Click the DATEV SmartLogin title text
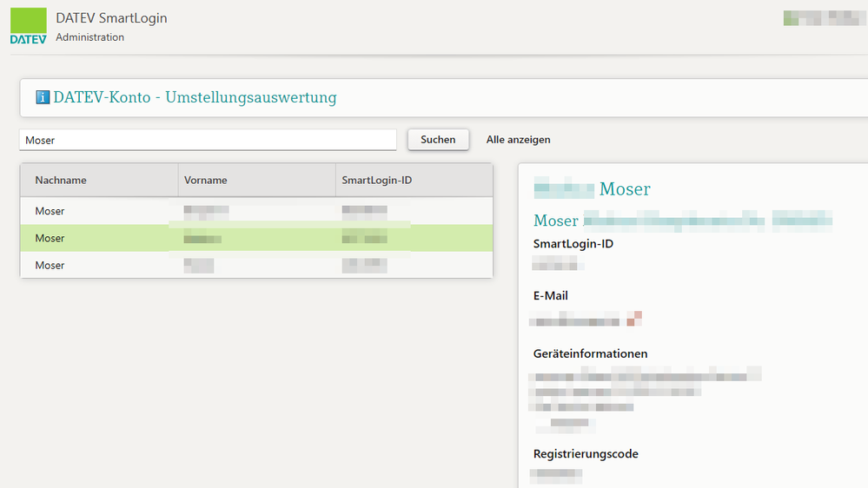The height and width of the screenshot is (488, 868). [x=111, y=17]
